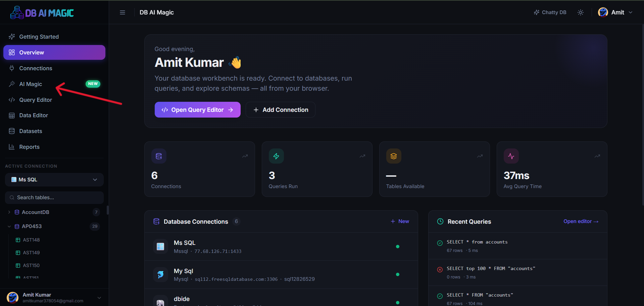Screen dimensions: 644x306
Task: Click the trend arrow on Connections card
Action: tap(245, 156)
